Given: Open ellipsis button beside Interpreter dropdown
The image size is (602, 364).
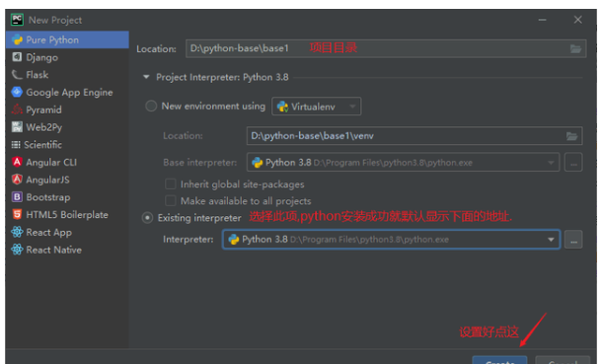Looking at the screenshot, I should pos(573,240).
